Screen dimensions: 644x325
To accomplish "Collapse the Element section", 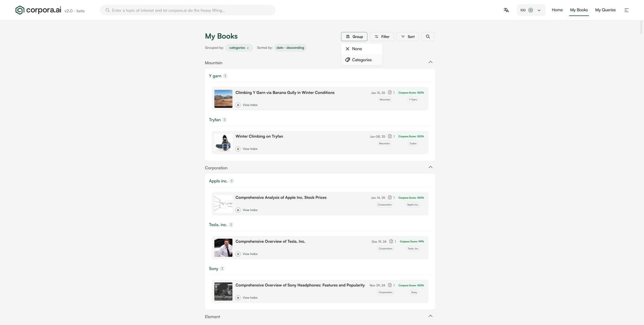I will click(x=430, y=316).
